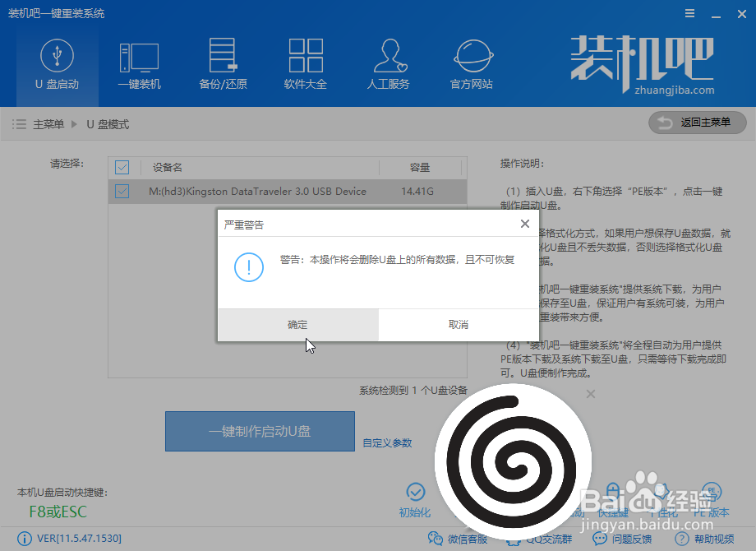Click 主菜单 in the breadcrumb
Image resolution: width=756 pixels, height=551 pixels.
pyautogui.click(x=48, y=124)
